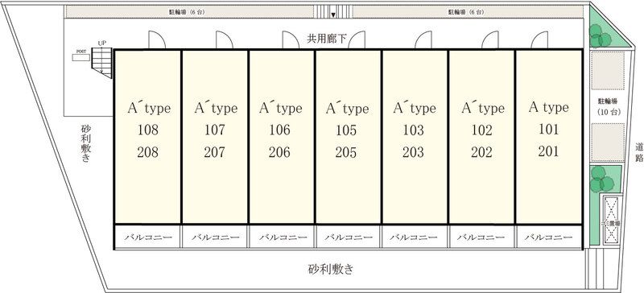Select the right 駐輪場 (6台) bicycle parking strip

[468, 12]
